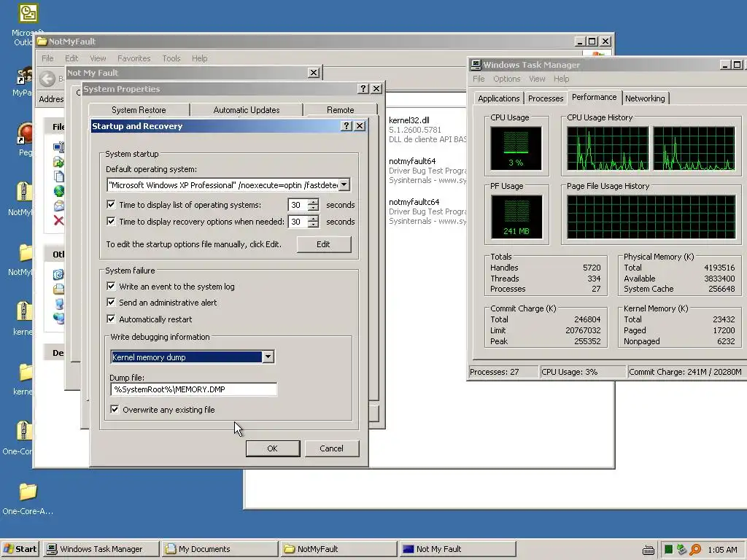Click the help button in Startup and Recovery
The width and height of the screenshot is (747, 560).
(347, 125)
